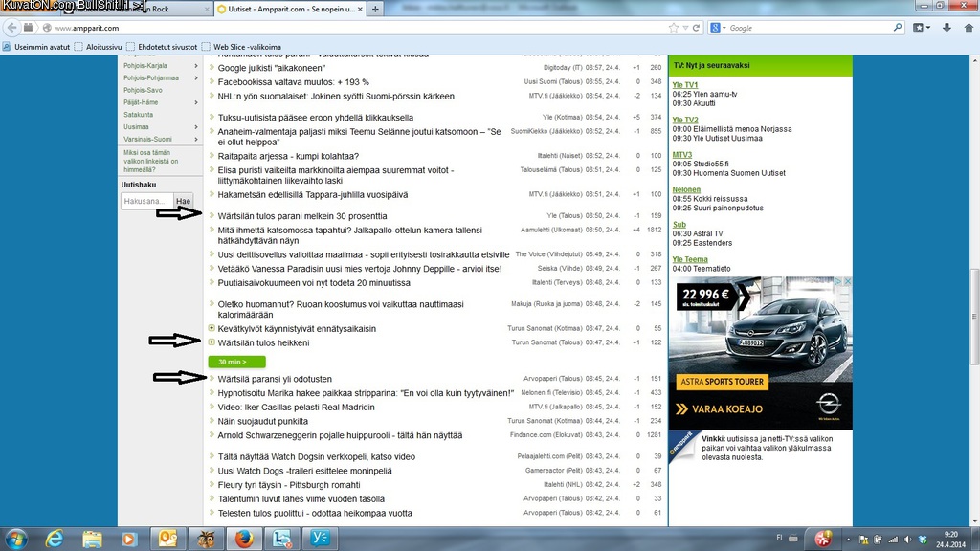Open Internet Explorer from the taskbar
980x551 pixels.
pyautogui.click(x=55, y=539)
